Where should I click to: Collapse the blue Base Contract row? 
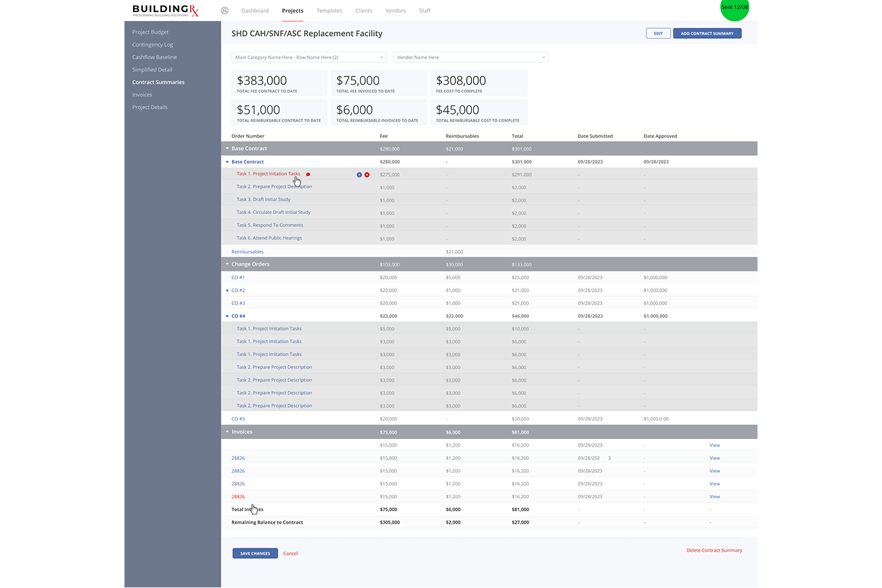(x=227, y=162)
